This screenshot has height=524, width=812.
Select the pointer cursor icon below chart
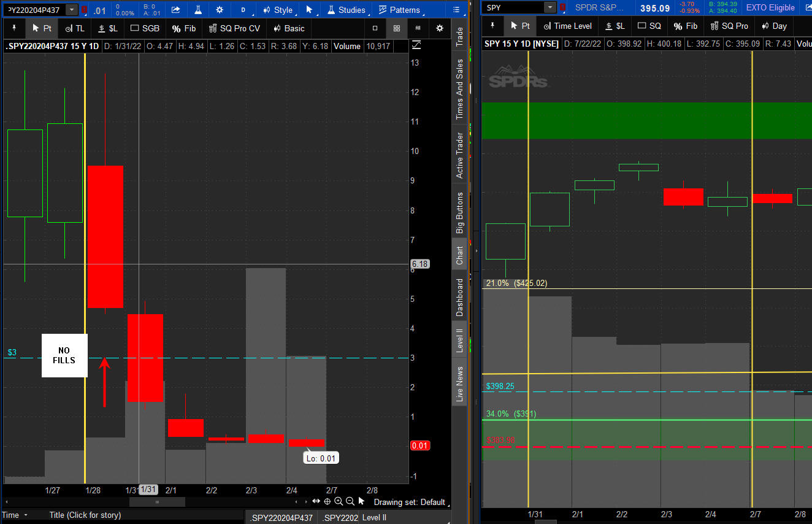362,501
